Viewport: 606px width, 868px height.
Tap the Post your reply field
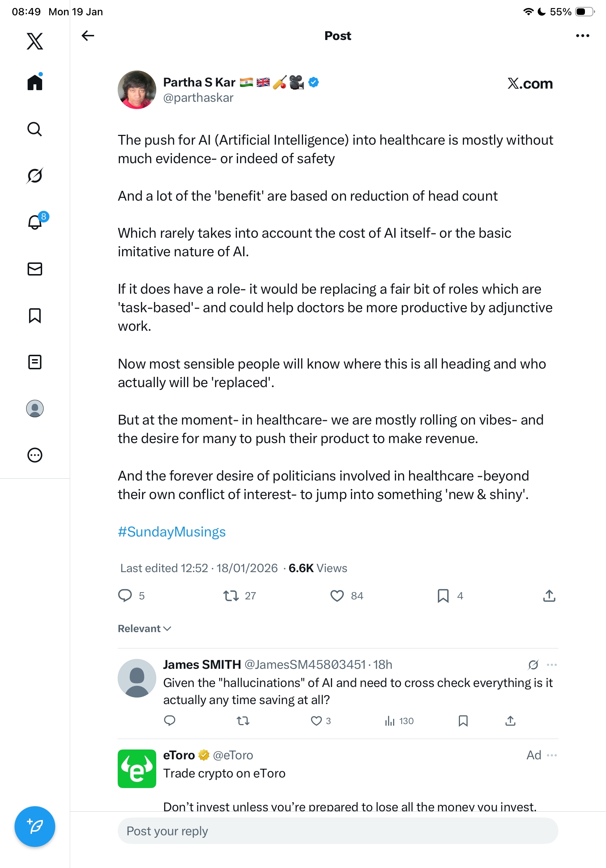point(338,831)
